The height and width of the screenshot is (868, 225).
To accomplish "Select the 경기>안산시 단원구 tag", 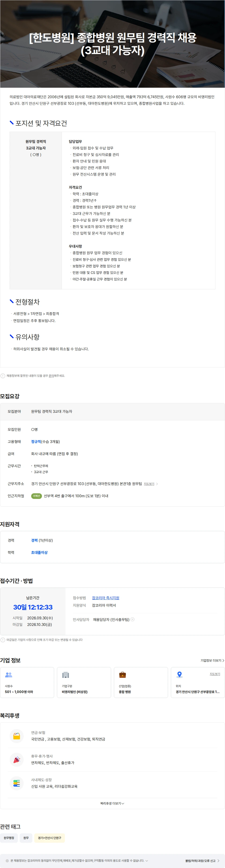I will coord(49,838).
